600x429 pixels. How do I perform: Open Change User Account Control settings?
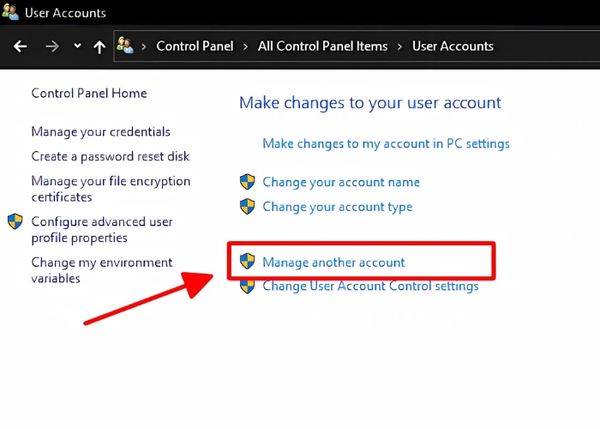pos(370,287)
